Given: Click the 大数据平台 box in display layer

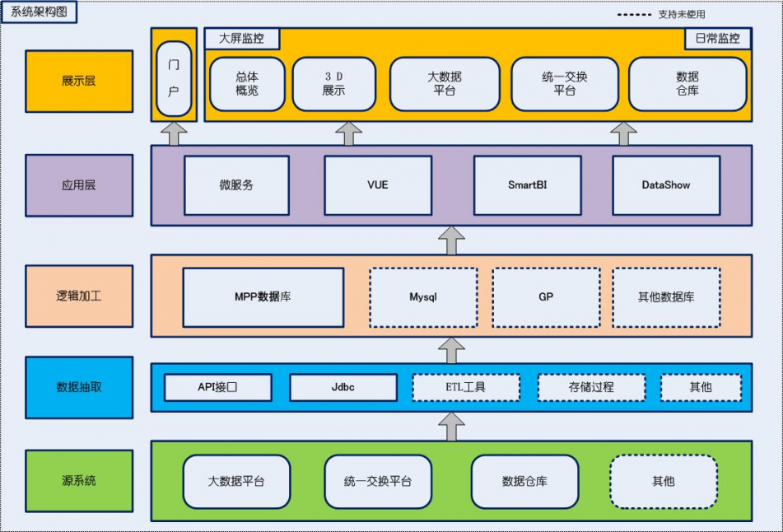Looking at the screenshot, I should pos(445,84).
